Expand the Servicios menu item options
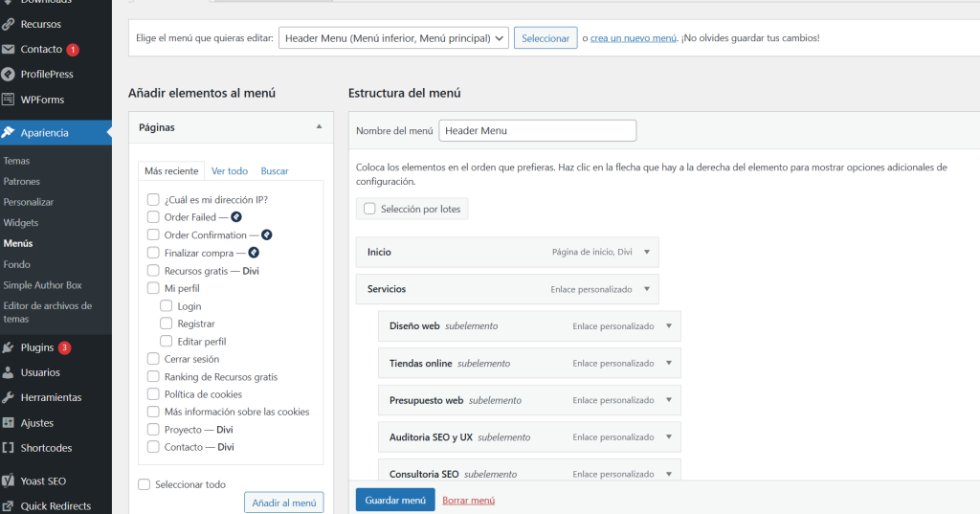This screenshot has height=514, width=980. coord(647,289)
